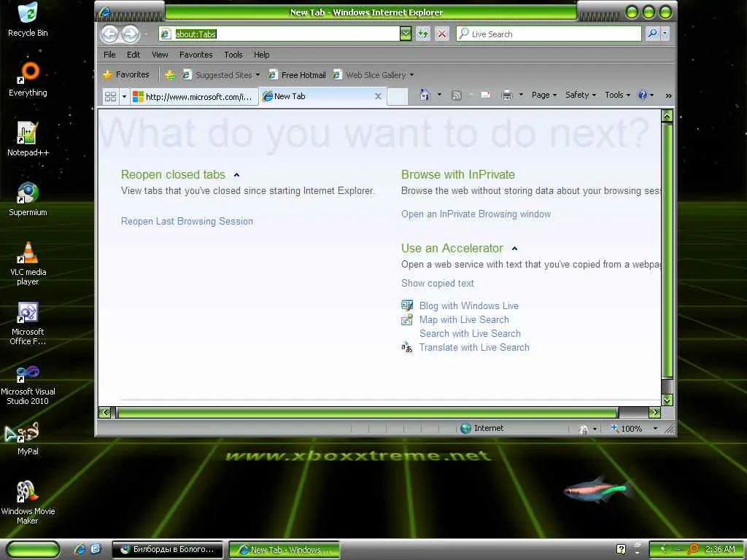Open the Help question mark icon
The image size is (747, 560).
643,96
